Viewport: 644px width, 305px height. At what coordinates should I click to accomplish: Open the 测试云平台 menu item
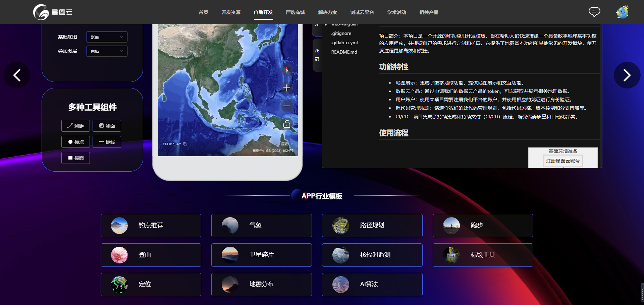click(362, 12)
